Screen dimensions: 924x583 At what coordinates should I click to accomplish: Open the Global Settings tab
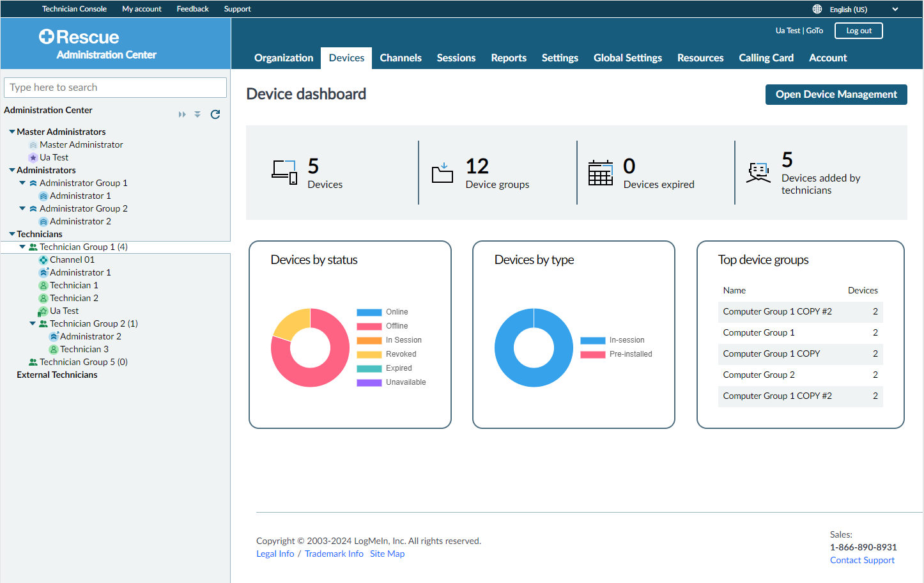point(628,58)
